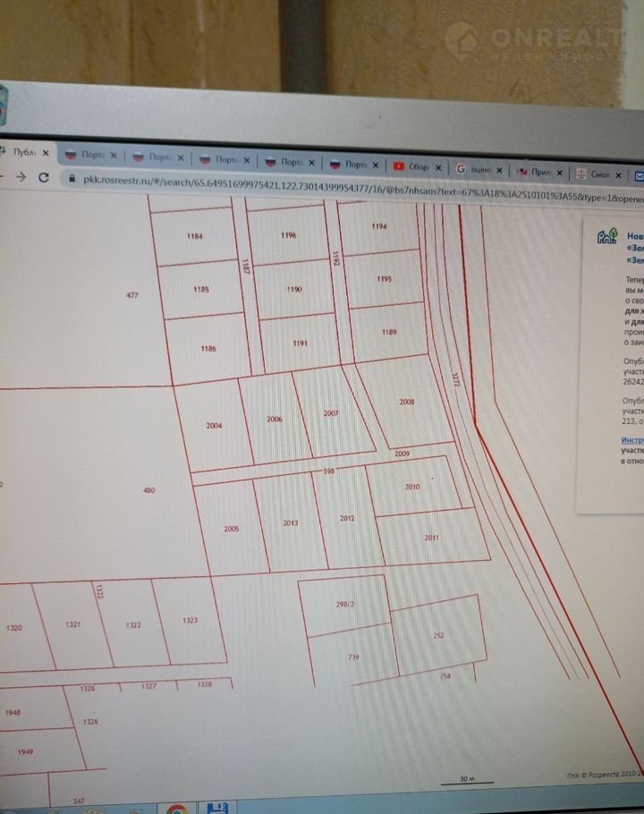This screenshot has width=644, height=814.
Task: Switch to the Google 'оцен' tab
Action: pyautogui.click(x=479, y=168)
